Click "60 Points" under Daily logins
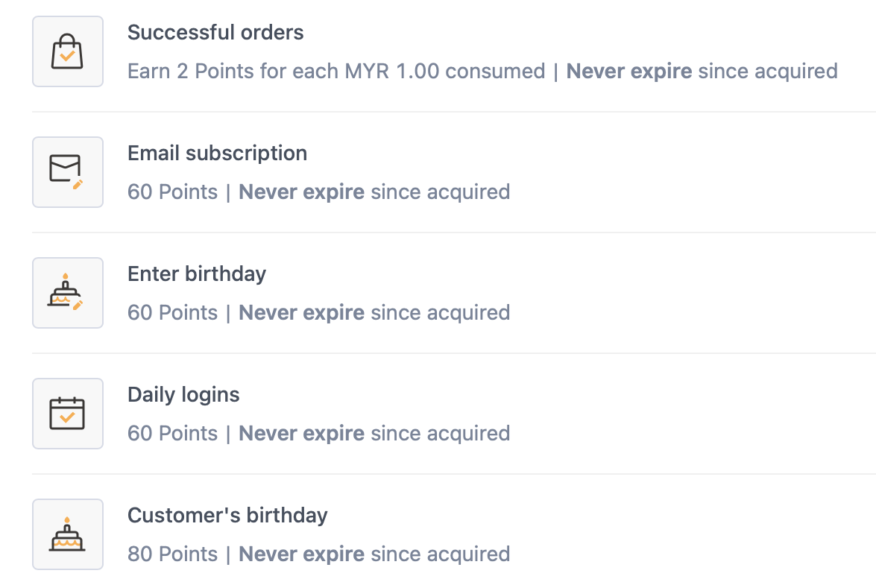This screenshot has height=588, width=876. (172, 434)
